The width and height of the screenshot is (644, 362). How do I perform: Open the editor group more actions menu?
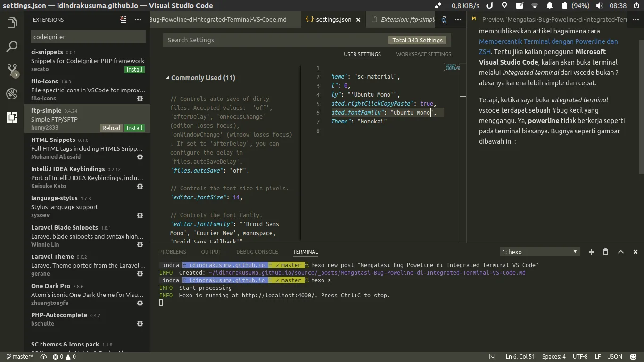click(x=458, y=20)
